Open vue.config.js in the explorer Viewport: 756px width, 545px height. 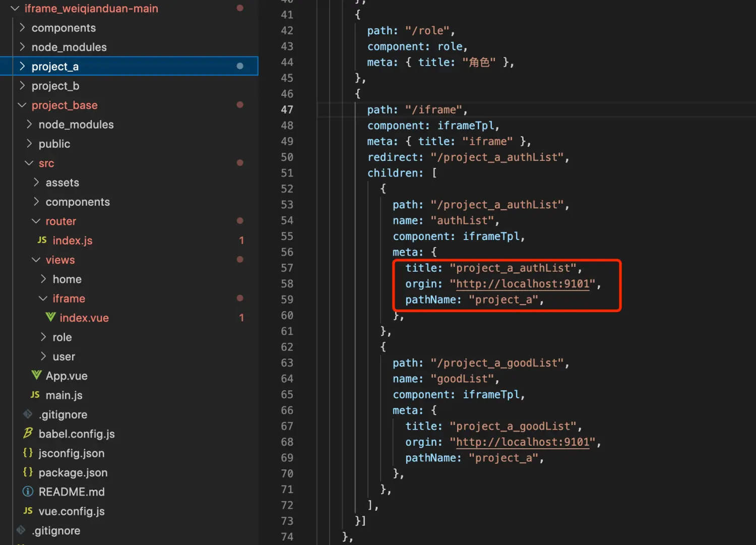[x=72, y=511]
